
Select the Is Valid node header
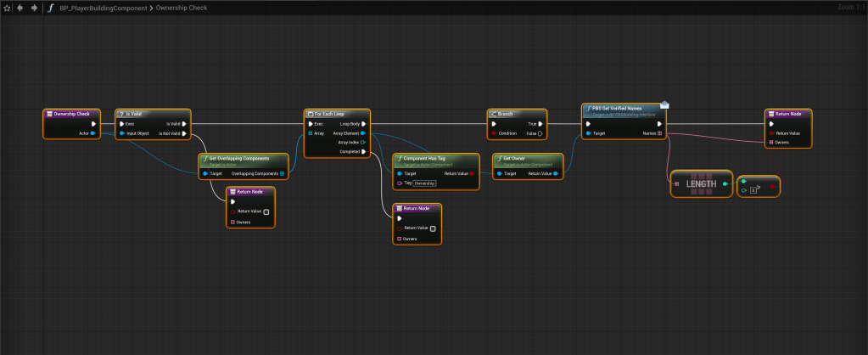pos(153,113)
